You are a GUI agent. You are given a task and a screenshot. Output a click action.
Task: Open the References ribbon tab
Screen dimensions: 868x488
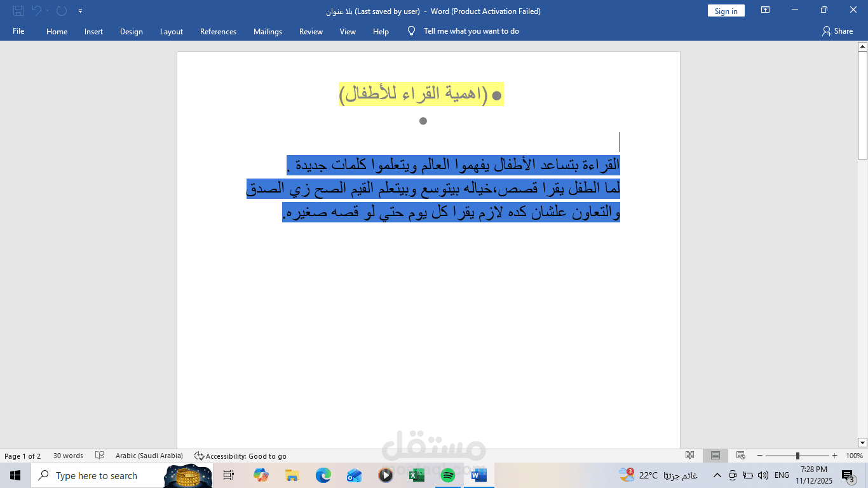click(218, 31)
